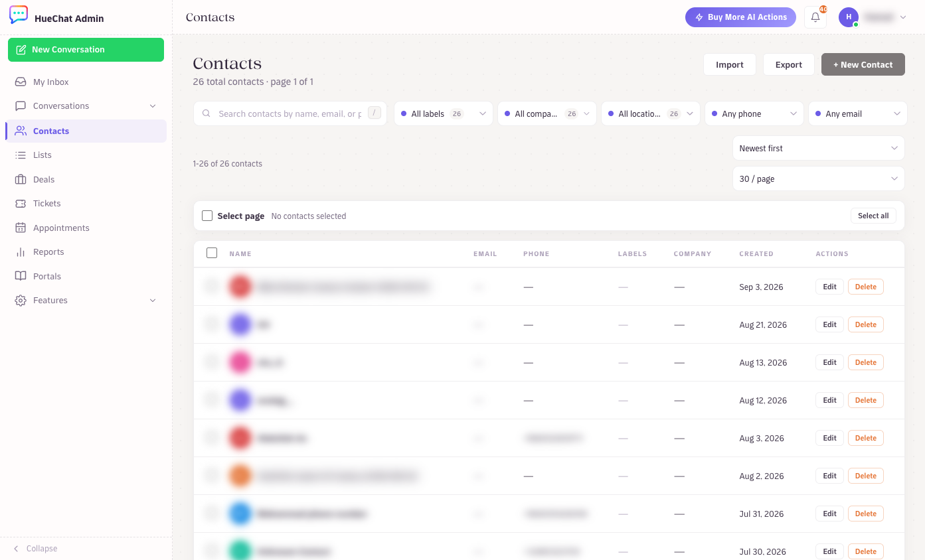Viewport: 925px width, 560px height.
Task: Open Deals in the sidebar
Action: pyautogui.click(x=86, y=179)
